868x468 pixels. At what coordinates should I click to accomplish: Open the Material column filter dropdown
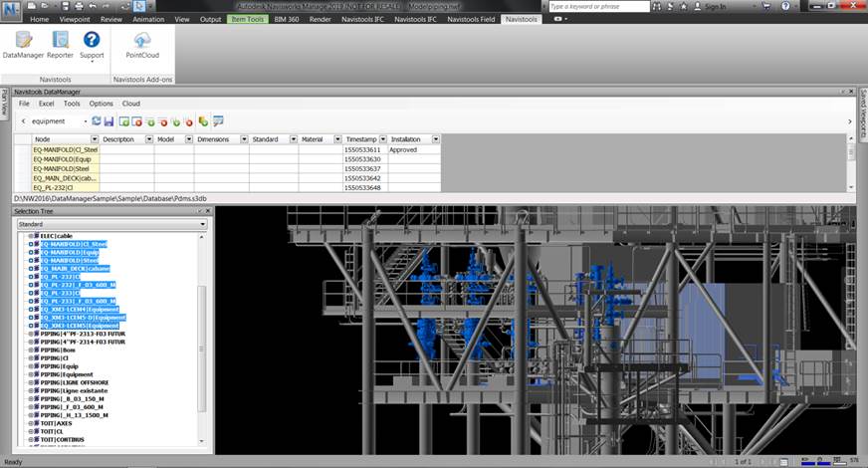pyautogui.click(x=337, y=139)
